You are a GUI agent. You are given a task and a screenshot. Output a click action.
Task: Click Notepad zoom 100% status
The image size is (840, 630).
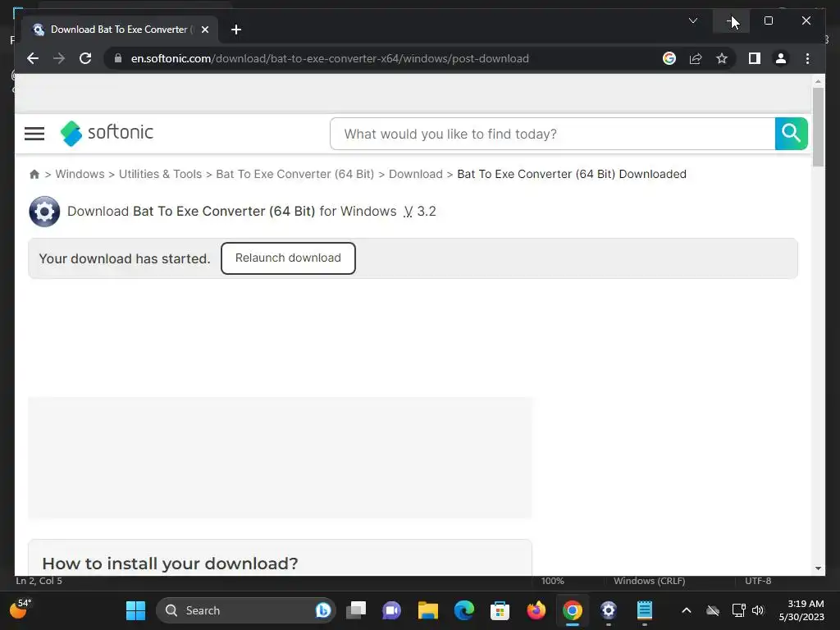tap(552, 581)
